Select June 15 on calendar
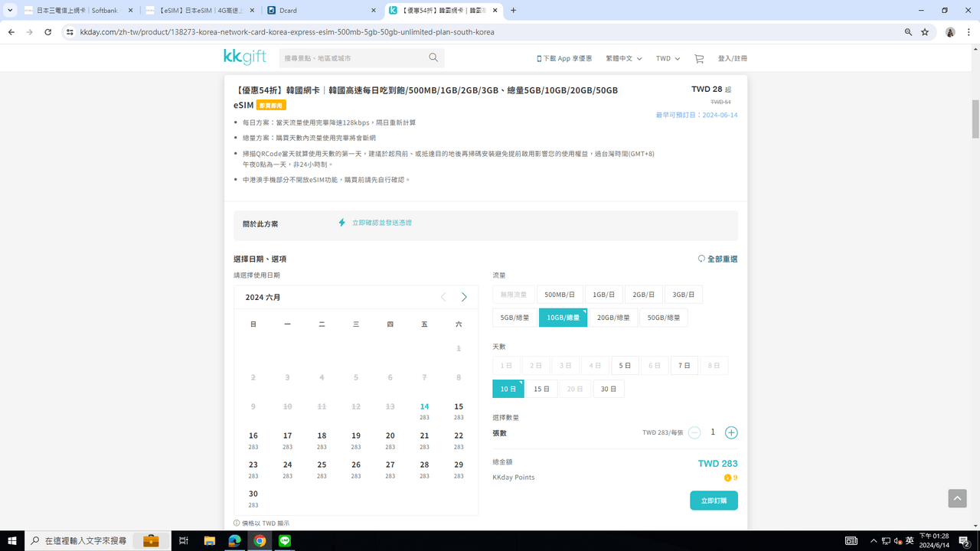980x551 pixels. pos(459,411)
